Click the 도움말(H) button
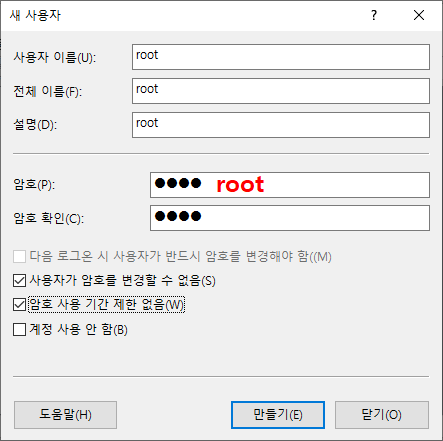The width and height of the screenshot is (443, 441). pyautogui.click(x=65, y=415)
